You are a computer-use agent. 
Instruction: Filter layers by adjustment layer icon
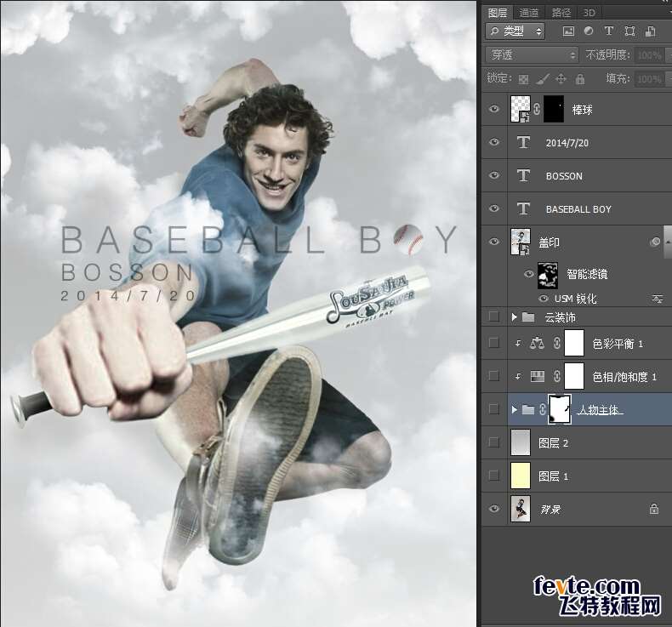tap(589, 31)
